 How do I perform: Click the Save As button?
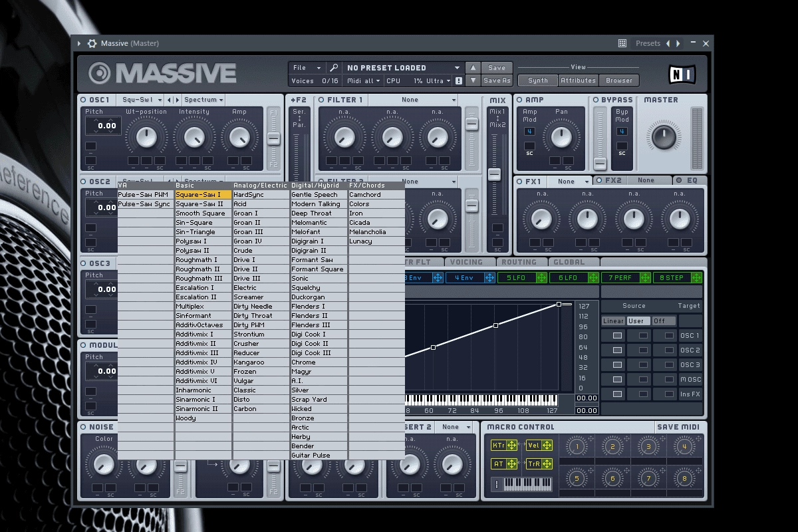click(x=497, y=80)
